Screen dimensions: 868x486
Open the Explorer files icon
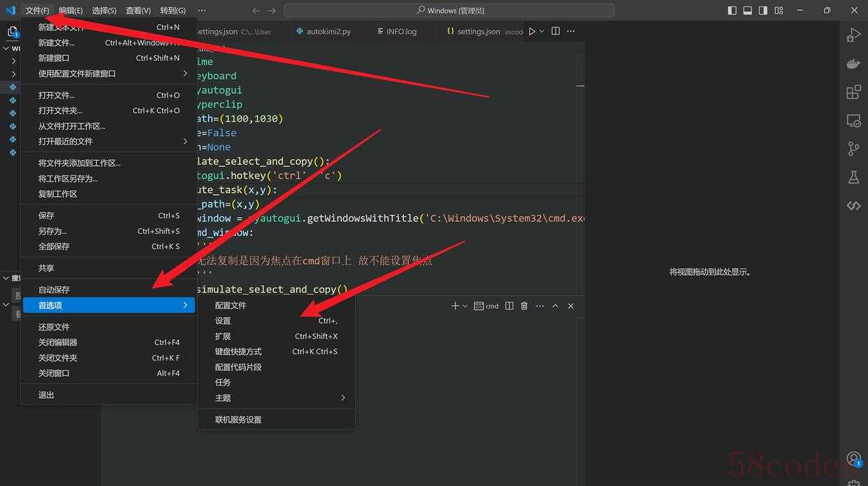click(13, 31)
